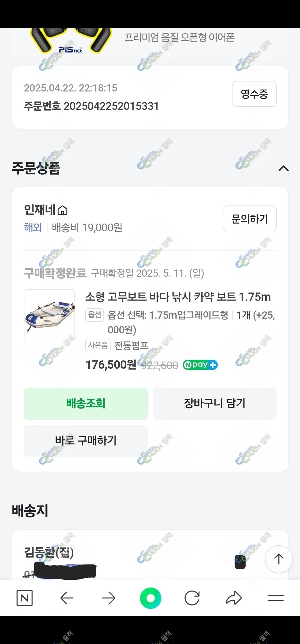Image resolution: width=300 pixels, height=644 pixels.
Task: Open the rubber boat product thumbnail
Action: [49, 315]
